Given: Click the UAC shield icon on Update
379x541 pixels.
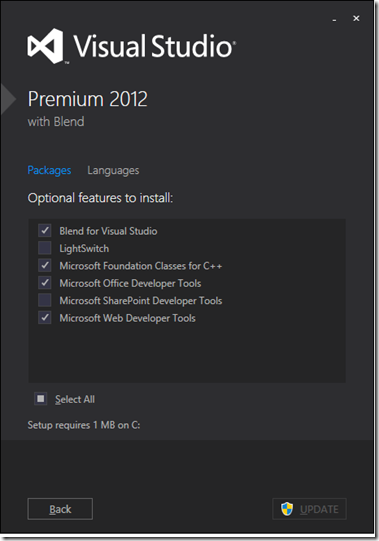Looking at the screenshot, I should pos(286,509).
